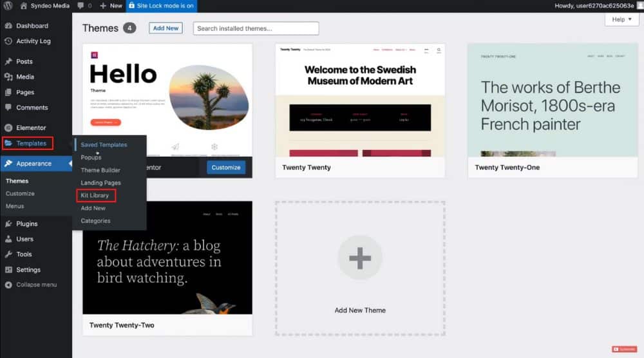Click Howdy user account link

pyautogui.click(x=594, y=6)
